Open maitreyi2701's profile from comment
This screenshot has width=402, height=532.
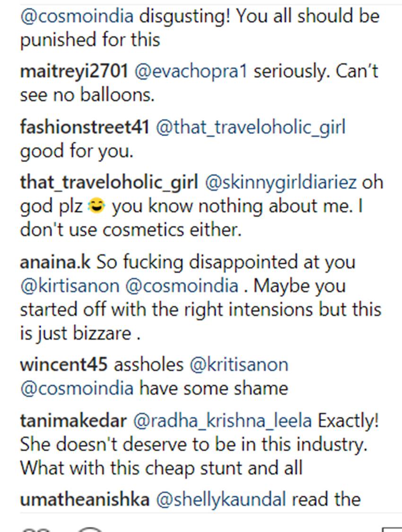tap(74, 71)
